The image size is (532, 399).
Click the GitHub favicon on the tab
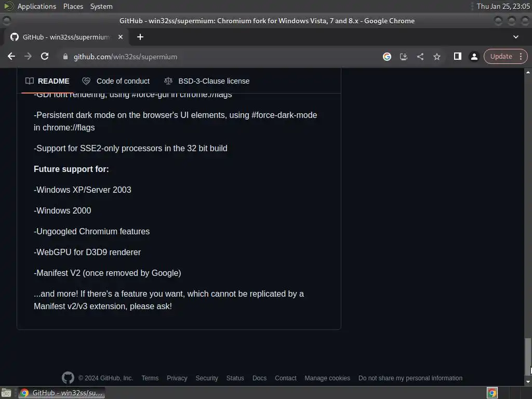[x=15, y=37]
